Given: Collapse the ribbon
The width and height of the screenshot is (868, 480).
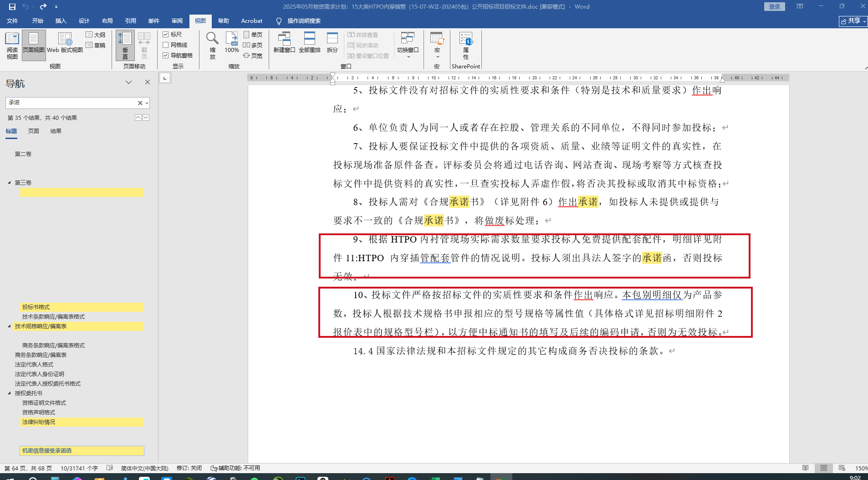Looking at the screenshot, I should 866,68.
